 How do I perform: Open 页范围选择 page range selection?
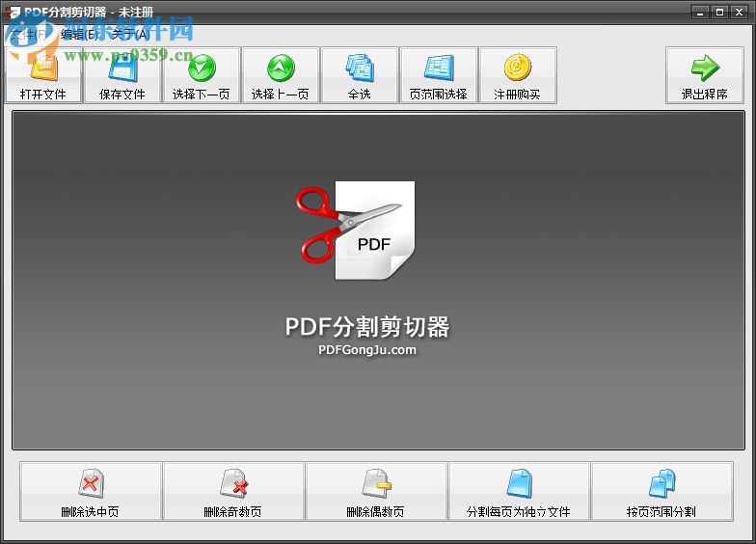coord(438,75)
